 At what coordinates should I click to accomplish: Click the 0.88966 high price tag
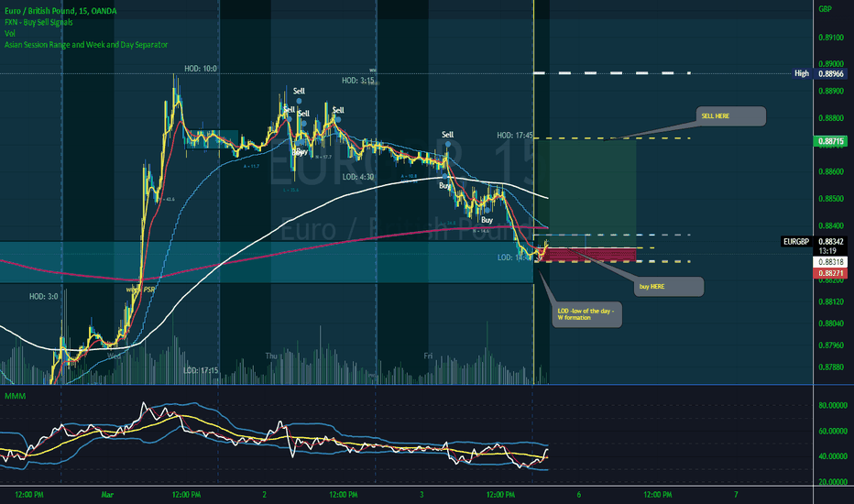click(x=831, y=73)
